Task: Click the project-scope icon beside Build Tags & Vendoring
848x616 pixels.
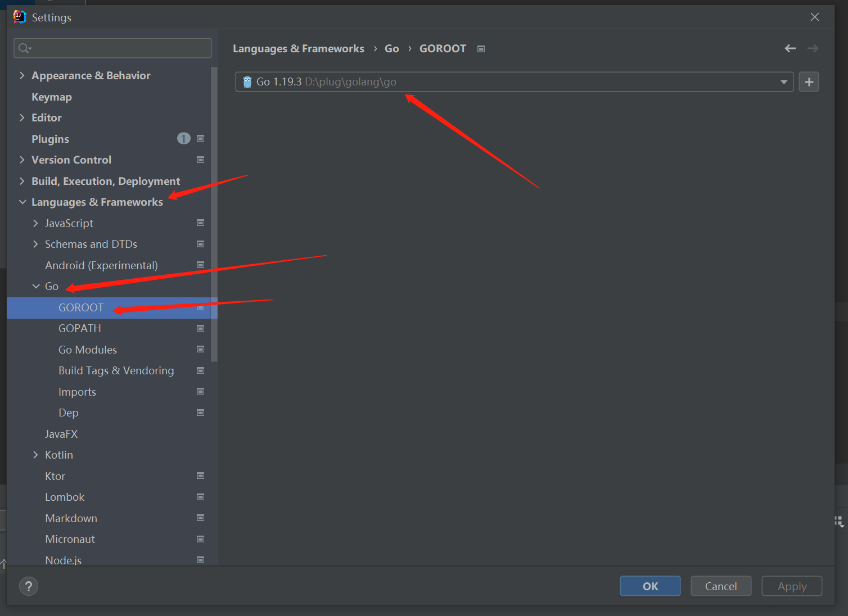Action: point(200,370)
